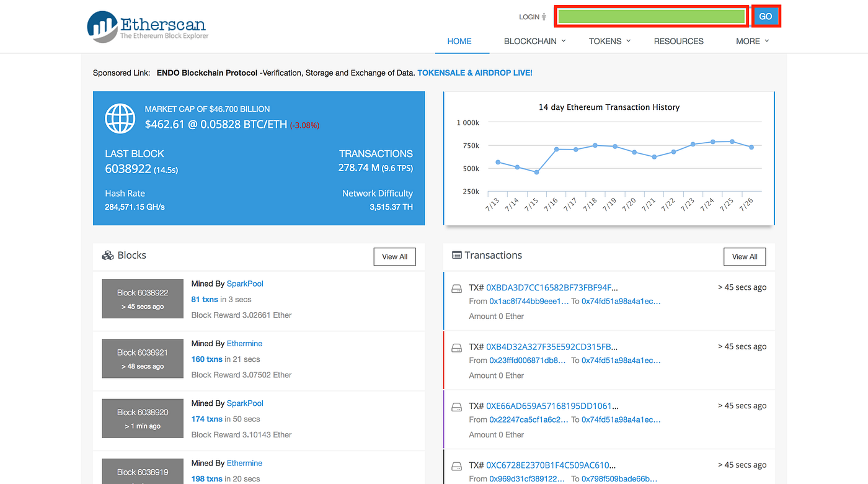Open the BLOCKCHAIN menu label
The width and height of the screenshot is (868, 484).
pos(530,41)
